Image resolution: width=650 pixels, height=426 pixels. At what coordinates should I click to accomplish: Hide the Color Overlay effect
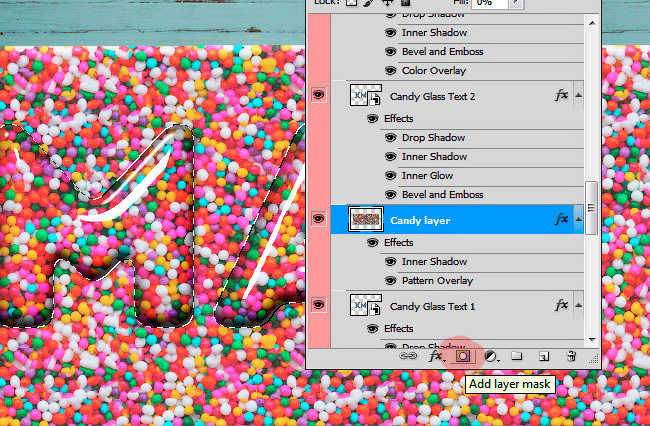(x=390, y=71)
